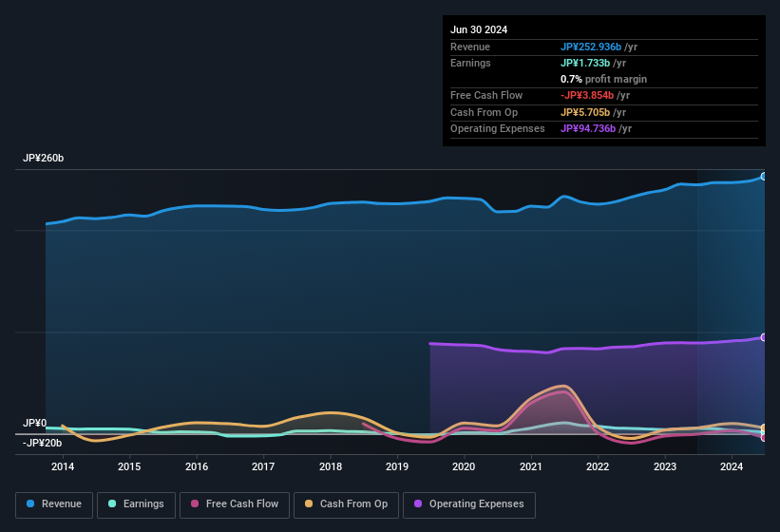Select the 2014 year label on the axis
This screenshot has width=780, height=532.
pos(63,466)
